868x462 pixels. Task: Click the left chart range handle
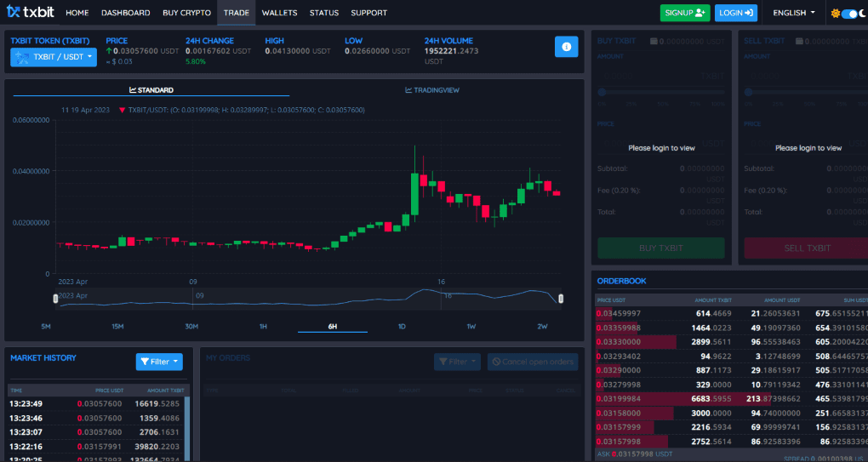55,299
